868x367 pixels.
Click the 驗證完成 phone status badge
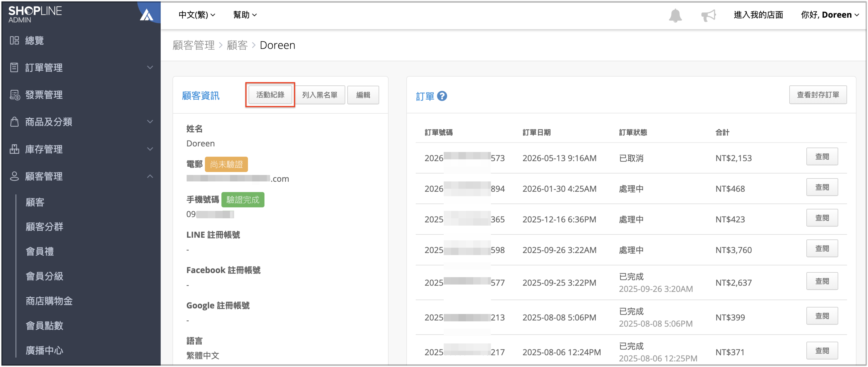point(243,200)
